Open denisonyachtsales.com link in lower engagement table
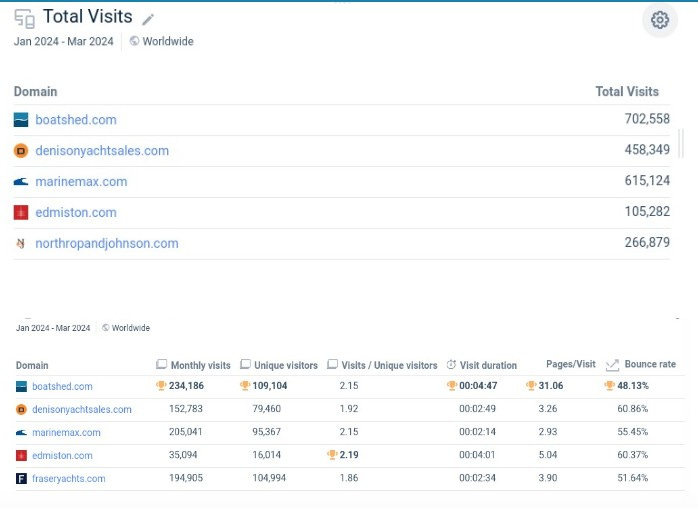The width and height of the screenshot is (698, 508). pos(82,410)
